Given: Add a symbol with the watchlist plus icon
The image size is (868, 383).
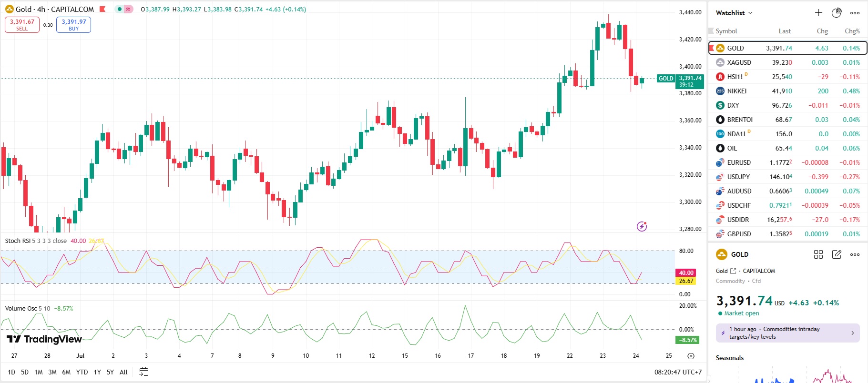Looking at the screenshot, I should coord(818,13).
